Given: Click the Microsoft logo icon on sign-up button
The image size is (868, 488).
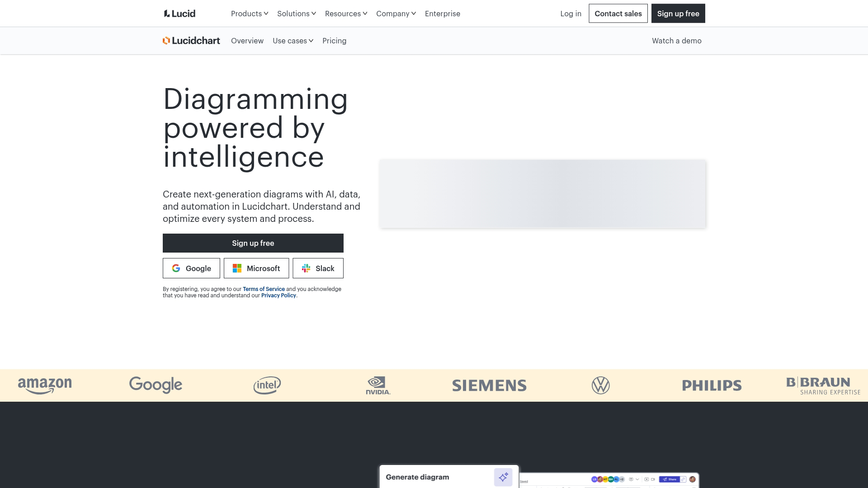Looking at the screenshot, I should point(237,268).
